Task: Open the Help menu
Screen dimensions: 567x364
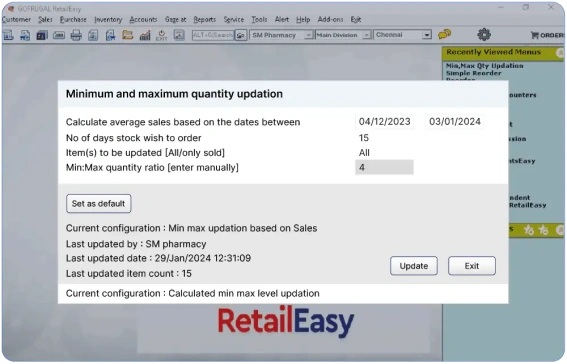Action: point(303,20)
